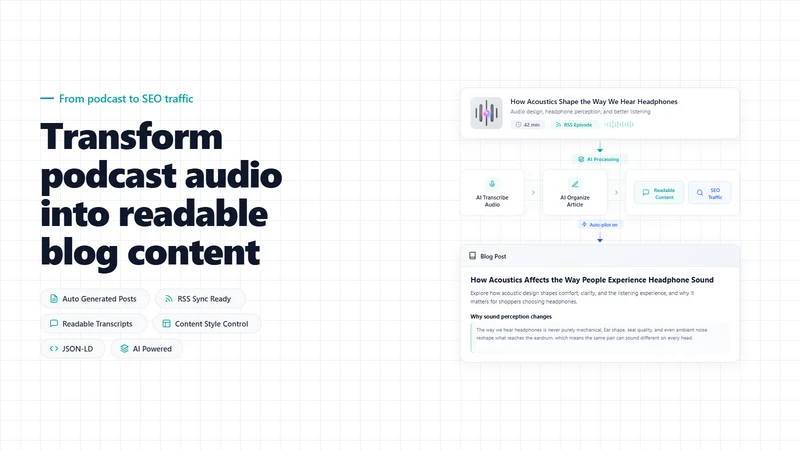Select the JSON-LD pill
The image size is (800, 450).
73,348
